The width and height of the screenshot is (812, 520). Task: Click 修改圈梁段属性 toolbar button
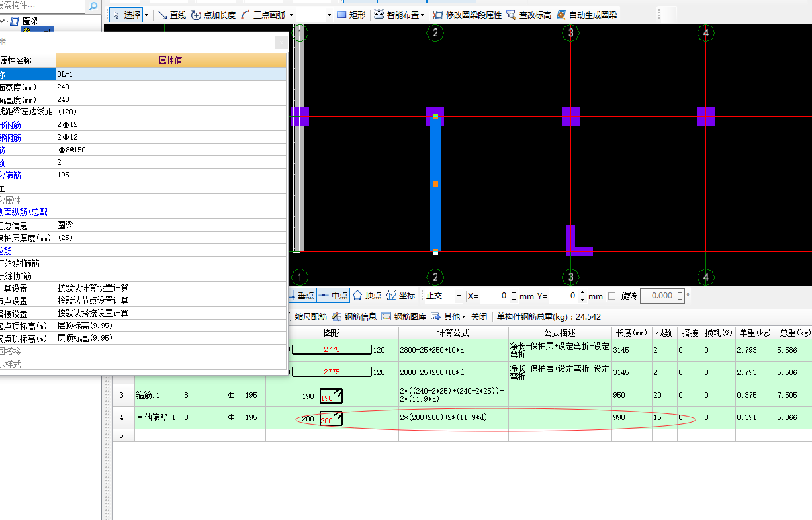467,15
